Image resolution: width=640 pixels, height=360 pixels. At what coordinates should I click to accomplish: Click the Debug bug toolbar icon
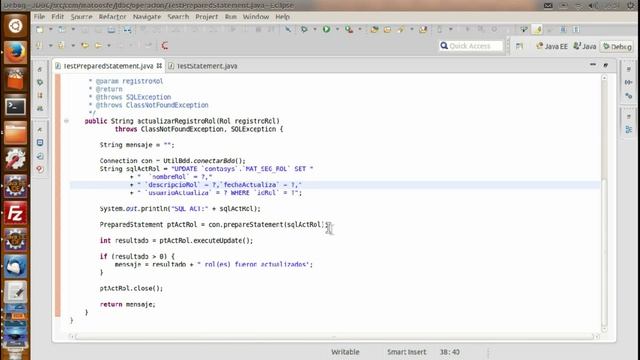[x=304, y=29]
